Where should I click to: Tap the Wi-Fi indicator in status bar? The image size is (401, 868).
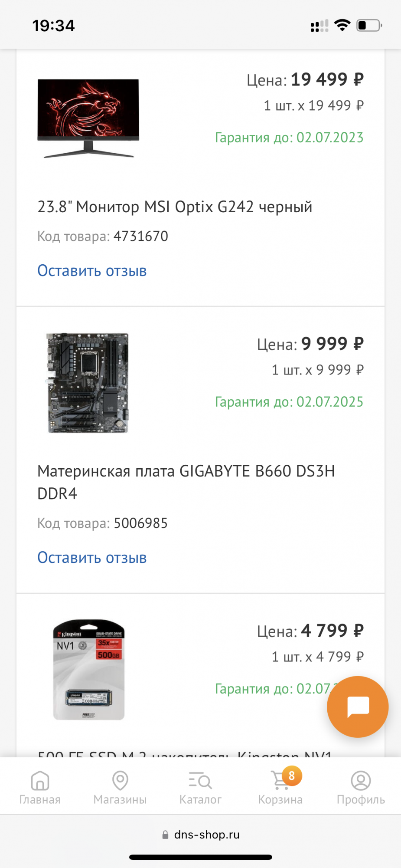click(x=342, y=25)
